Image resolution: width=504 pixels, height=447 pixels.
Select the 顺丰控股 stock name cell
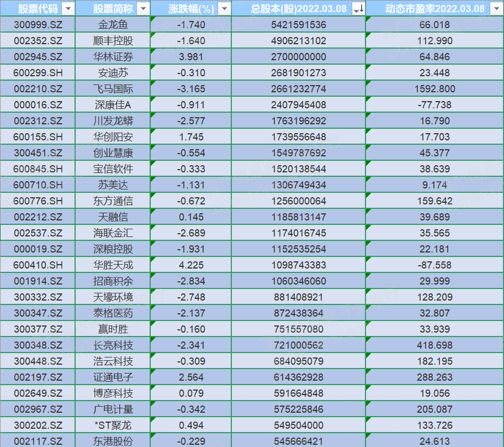click(x=112, y=40)
